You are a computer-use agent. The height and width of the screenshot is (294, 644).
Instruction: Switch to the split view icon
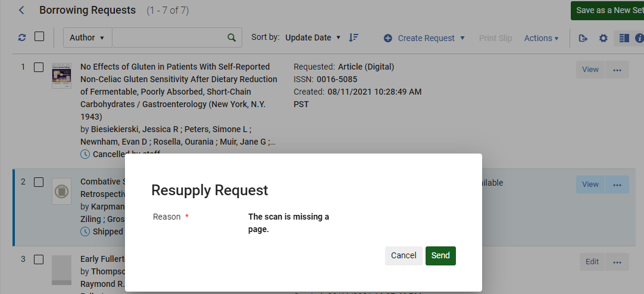pos(624,38)
